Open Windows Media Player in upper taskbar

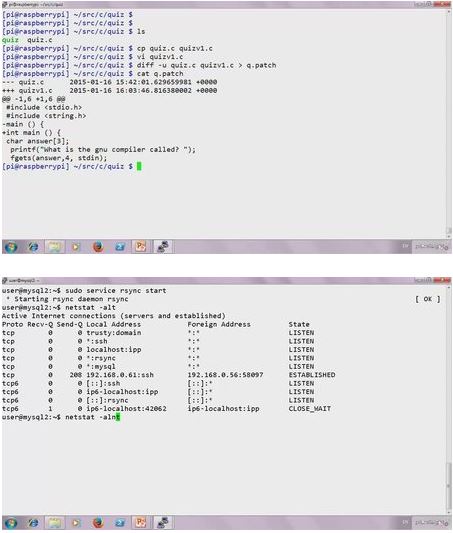pyautogui.click(x=75, y=247)
